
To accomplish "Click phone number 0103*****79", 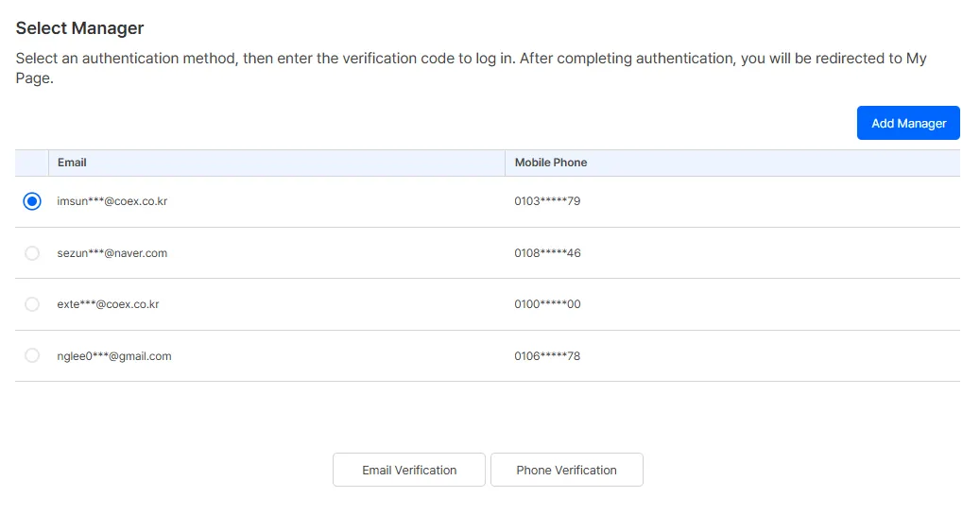I will pyautogui.click(x=547, y=201).
